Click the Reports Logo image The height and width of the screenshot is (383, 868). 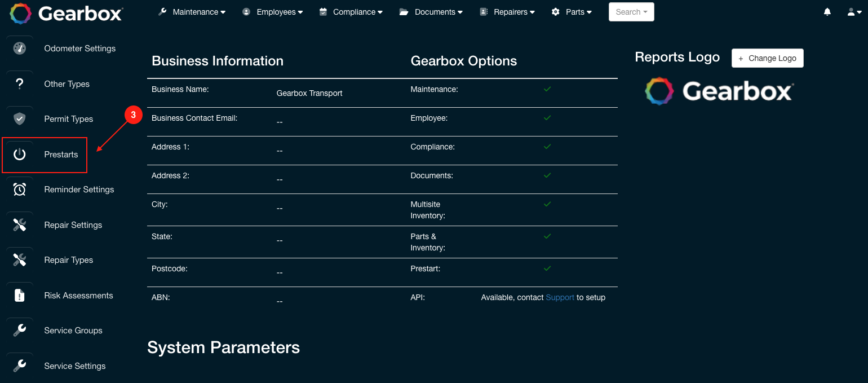point(719,91)
